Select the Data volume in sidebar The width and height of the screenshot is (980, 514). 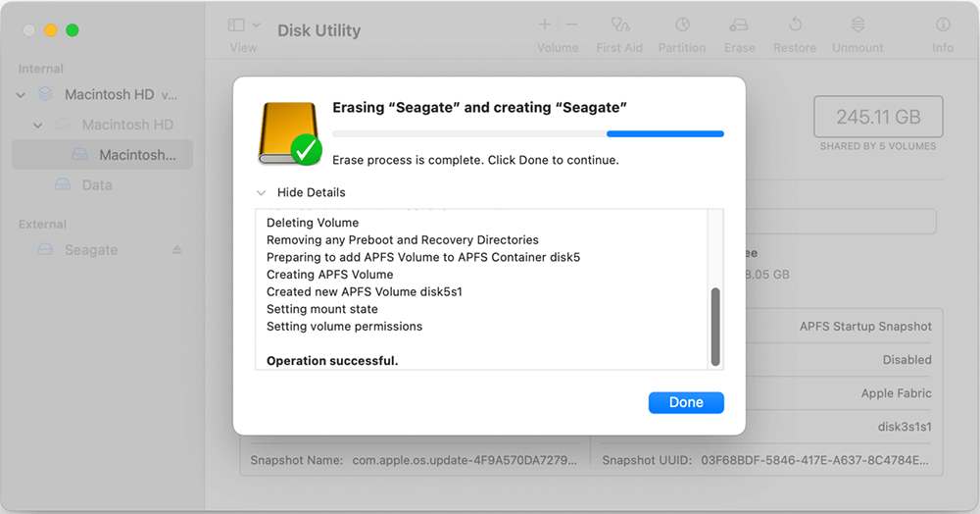pyautogui.click(x=96, y=185)
